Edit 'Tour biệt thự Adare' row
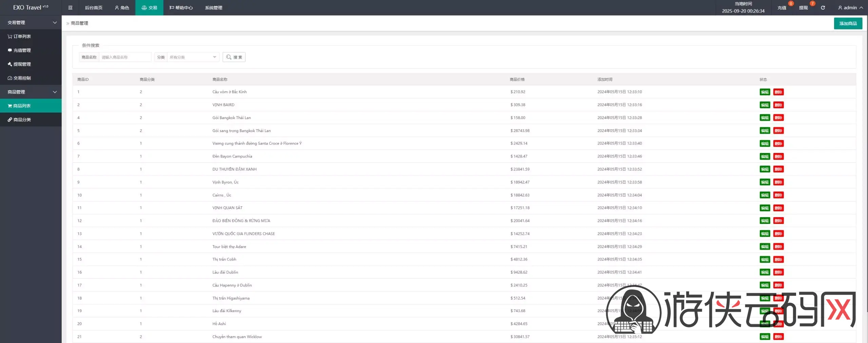Image resolution: width=868 pixels, height=343 pixels. (765, 247)
